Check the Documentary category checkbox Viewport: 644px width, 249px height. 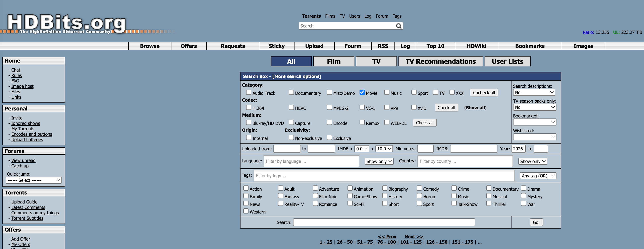pos(291,92)
